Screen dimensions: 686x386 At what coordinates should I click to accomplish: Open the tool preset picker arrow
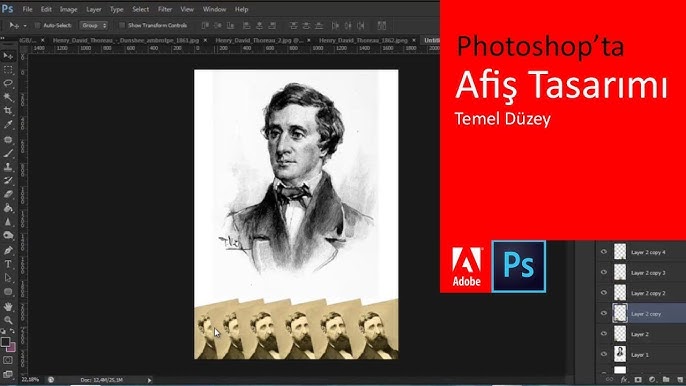25,26
